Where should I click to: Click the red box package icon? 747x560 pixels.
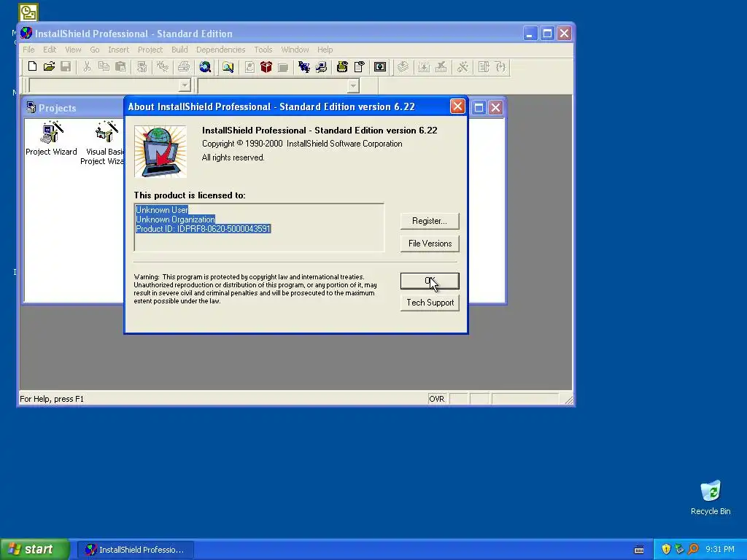point(266,66)
